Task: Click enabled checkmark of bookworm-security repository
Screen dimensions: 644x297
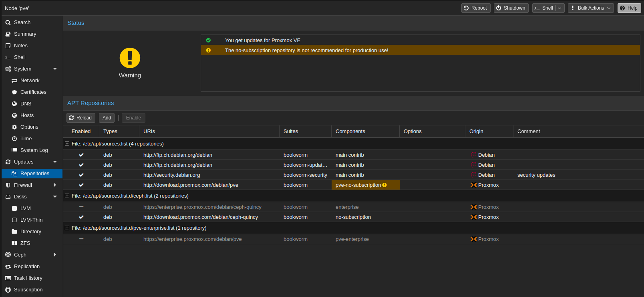Action: click(81, 175)
